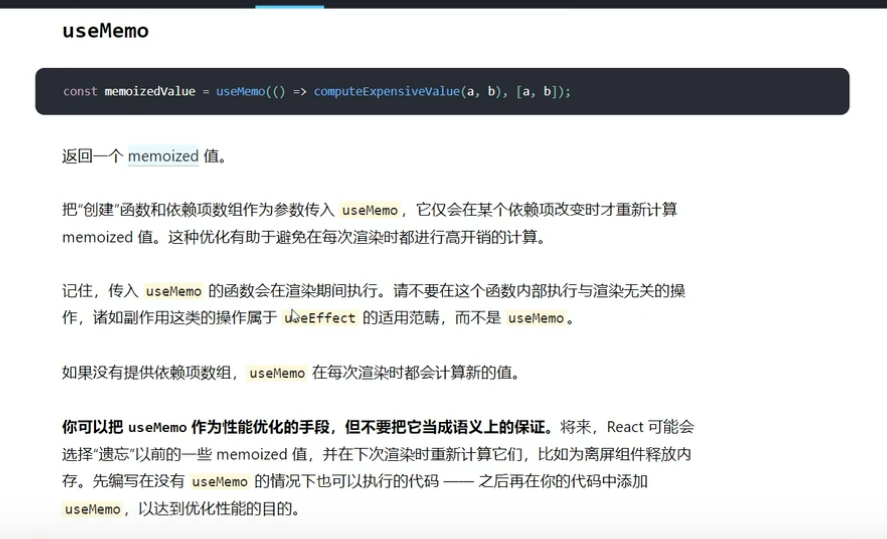Click useMemo code after 先编写在没有
887x539 pixels.
[219, 482]
